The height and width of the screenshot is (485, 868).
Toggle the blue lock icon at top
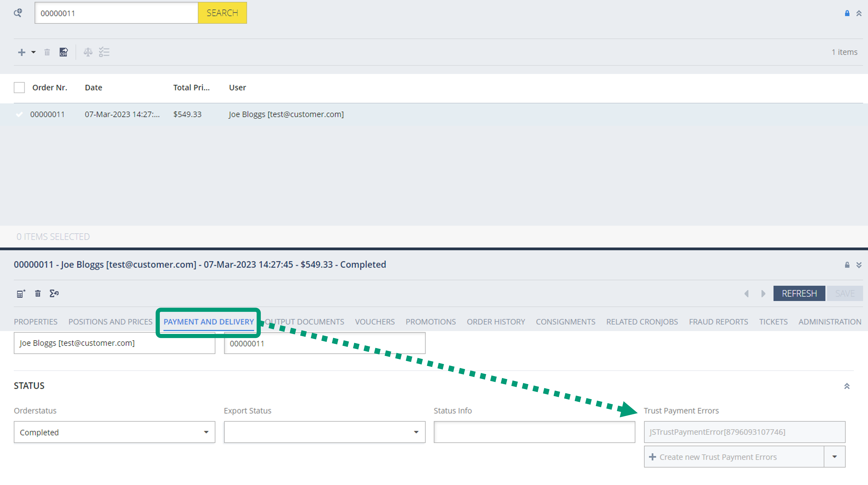[847, 13]
